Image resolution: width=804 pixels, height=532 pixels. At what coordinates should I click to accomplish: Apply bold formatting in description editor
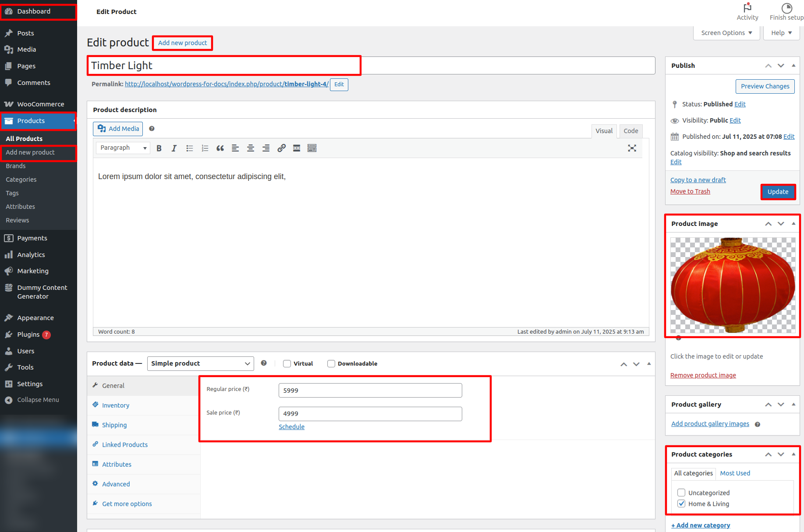tap(159, 148)
